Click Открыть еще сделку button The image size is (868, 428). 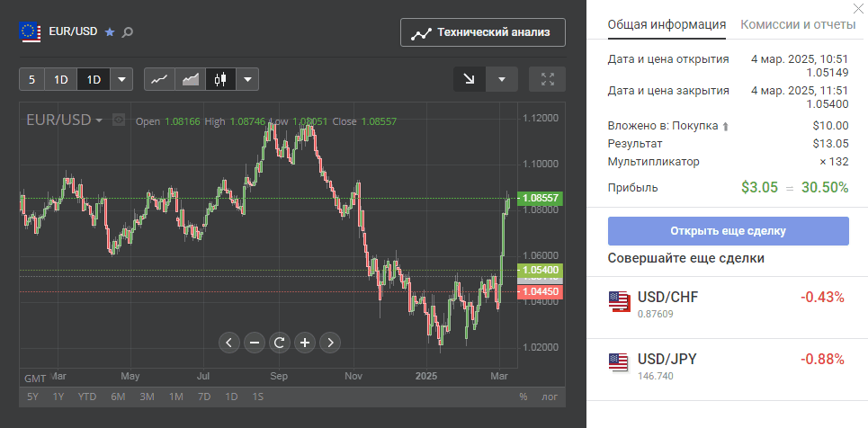(728, 231)
